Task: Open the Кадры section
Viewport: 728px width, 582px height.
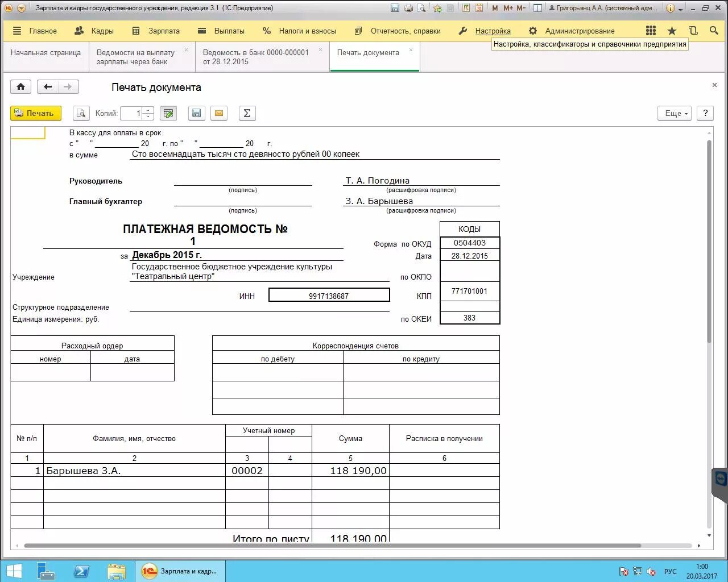Action: [94, 31]
